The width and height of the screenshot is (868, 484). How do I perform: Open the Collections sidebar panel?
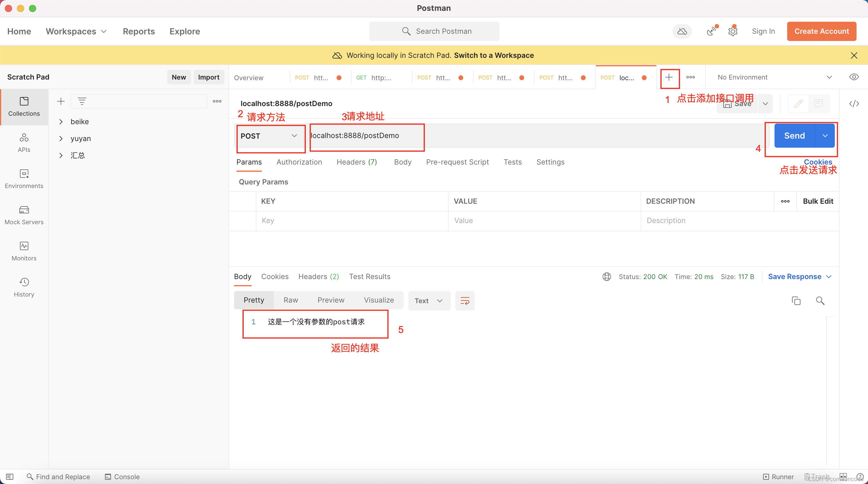pyautogui.click(x=24, y=107)
